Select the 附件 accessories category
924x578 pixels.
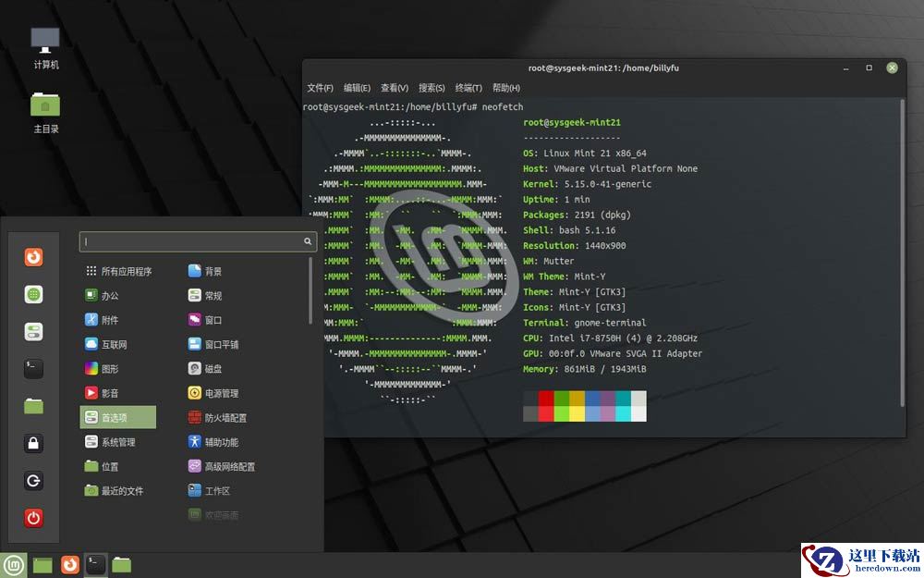102,320
